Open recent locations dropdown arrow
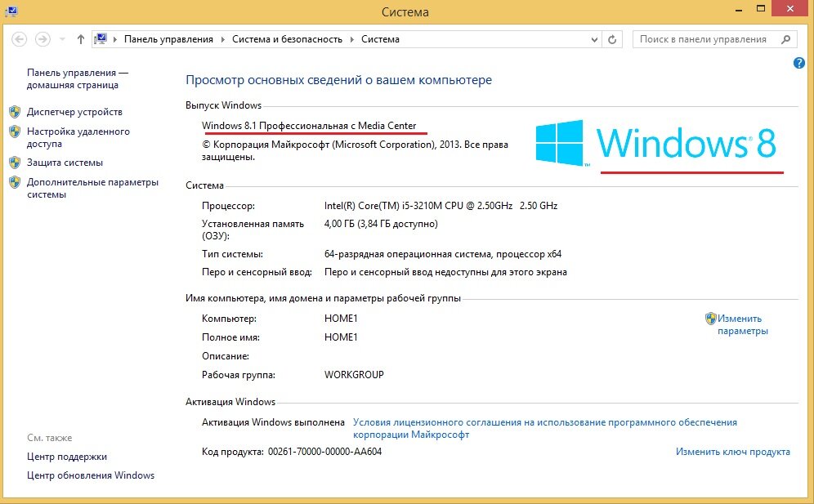The width and height of the screenshot is (814, 504). (x=62, y=39)
